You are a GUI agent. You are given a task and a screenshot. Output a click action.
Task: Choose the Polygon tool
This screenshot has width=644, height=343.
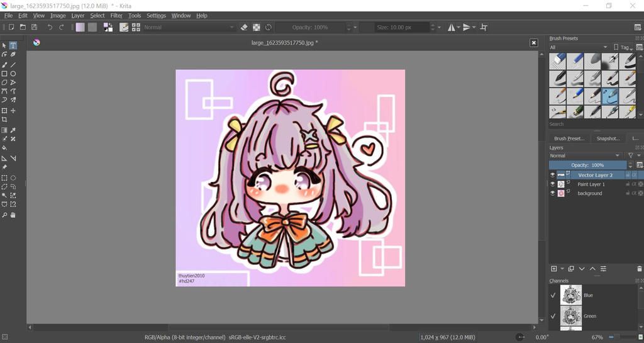(4, 82)
